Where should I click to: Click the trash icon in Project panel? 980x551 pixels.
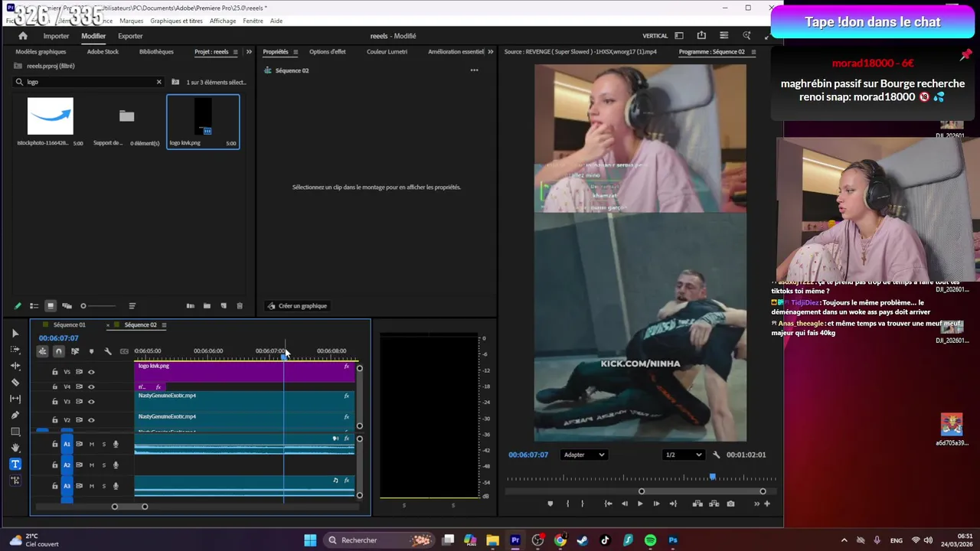[240, 306]
